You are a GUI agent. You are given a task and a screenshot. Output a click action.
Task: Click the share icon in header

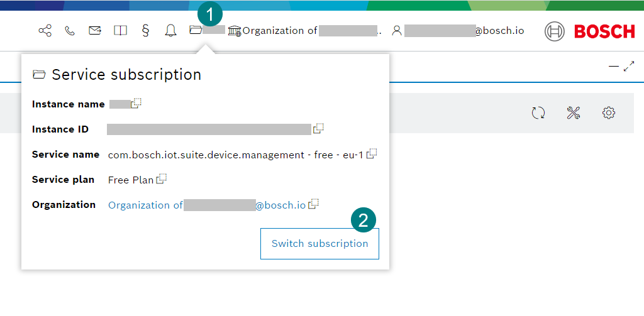pyautogui.click(x=45, y=30)
